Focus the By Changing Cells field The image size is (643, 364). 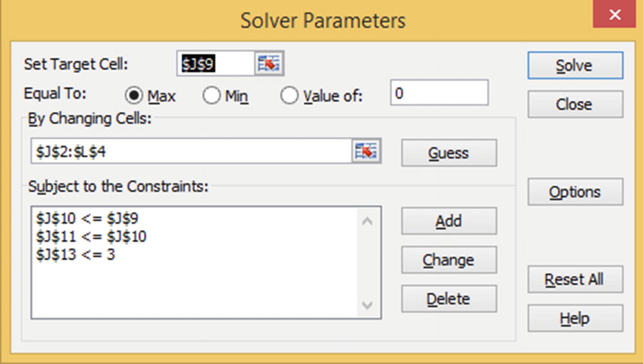coord(192,152)
